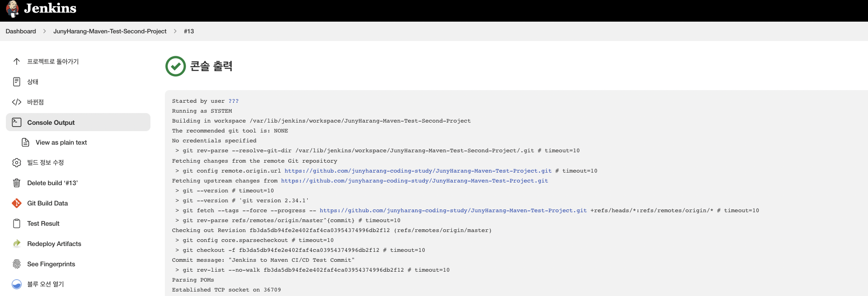This screenshot has width=868, height=296.
Task: Click the ??? user link in console
Action: 233,101
